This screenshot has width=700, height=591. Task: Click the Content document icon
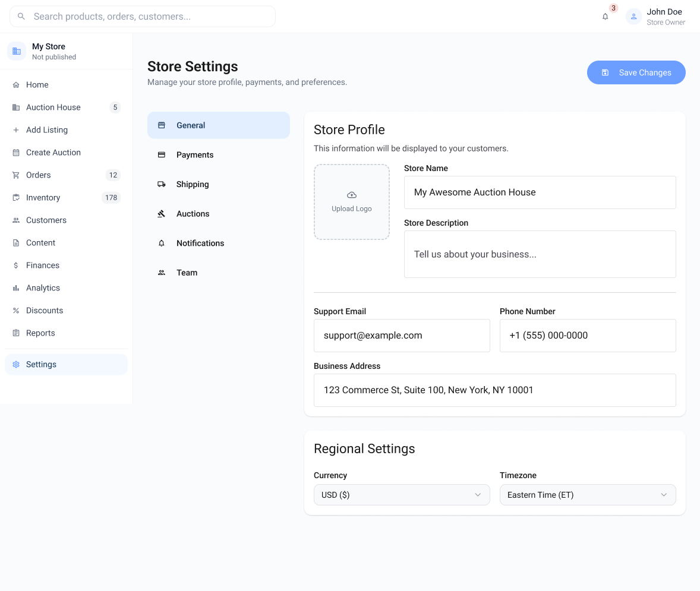16,243
